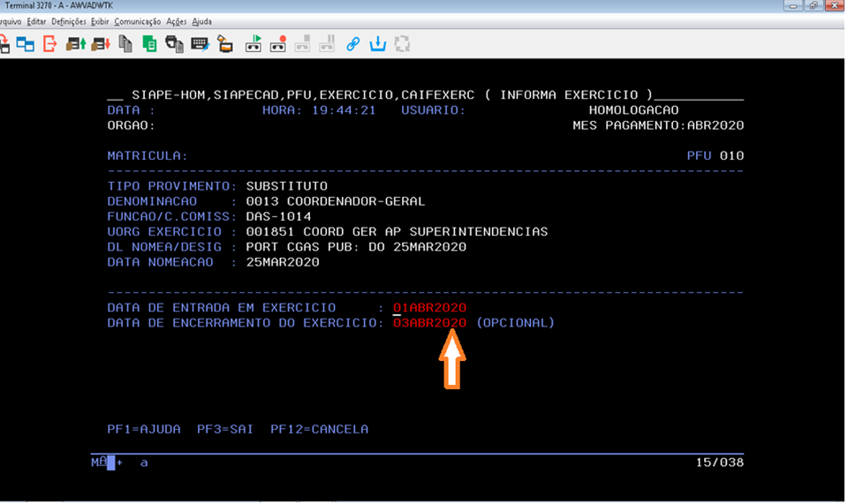This screenshot has width=848, height=504.
Task: Click the gray copy pages icon
Action: [x=125, y=44]
